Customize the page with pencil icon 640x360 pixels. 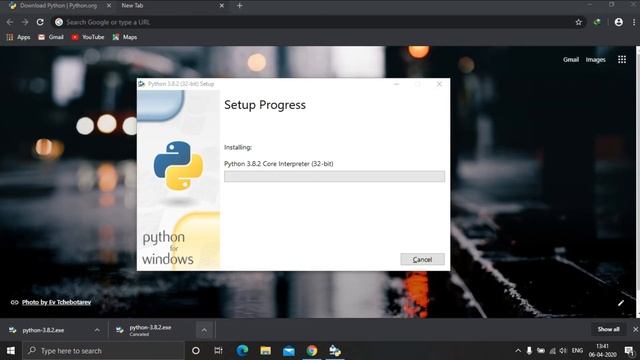[x=621, y=303]
